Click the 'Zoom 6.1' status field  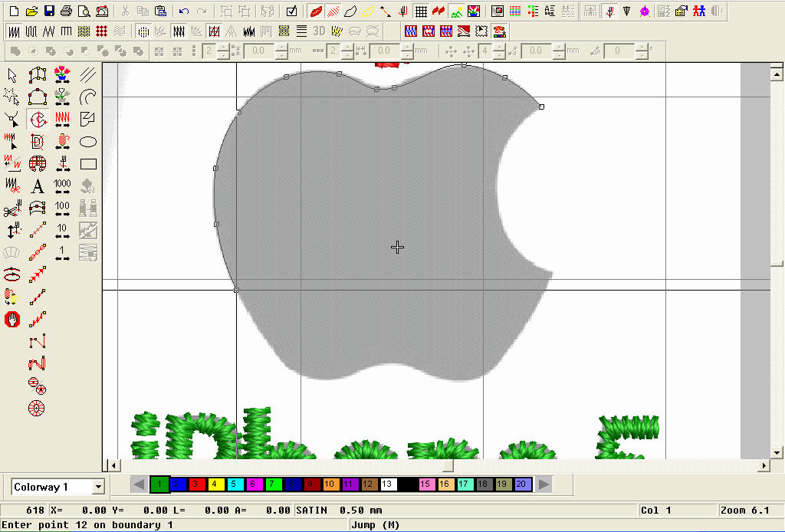[x=745, y=511]
